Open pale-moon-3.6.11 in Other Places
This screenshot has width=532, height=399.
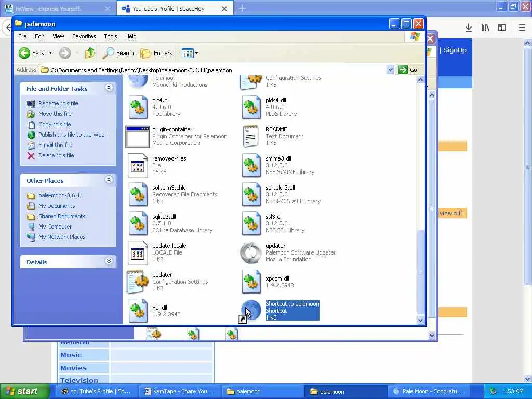pos(60,195)
